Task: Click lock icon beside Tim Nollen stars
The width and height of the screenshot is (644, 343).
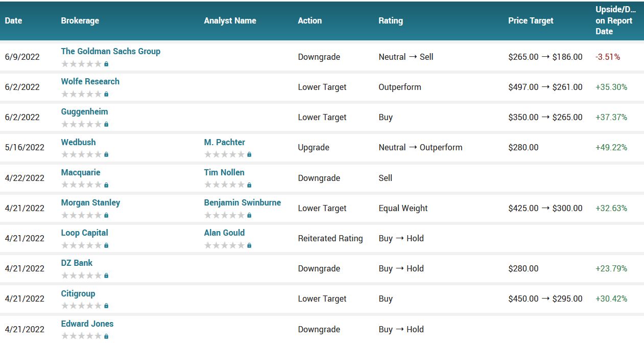Action: click(249, 185)
